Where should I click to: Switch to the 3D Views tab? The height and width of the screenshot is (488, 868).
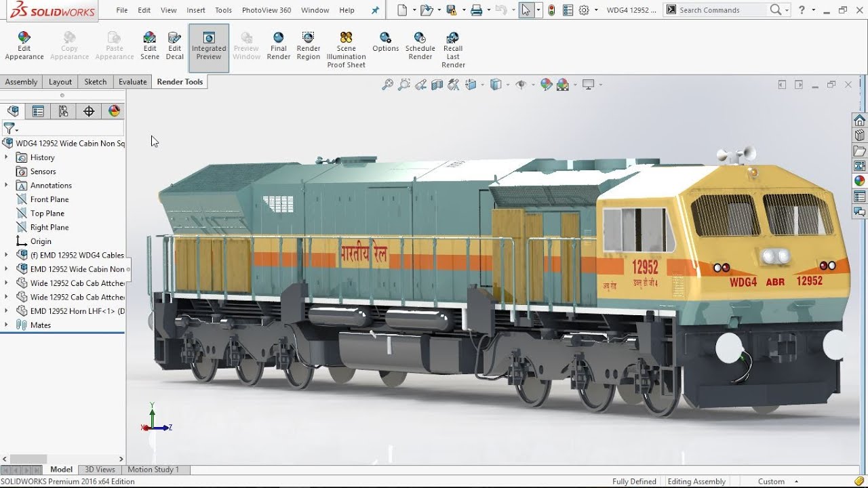pos(100,469)
